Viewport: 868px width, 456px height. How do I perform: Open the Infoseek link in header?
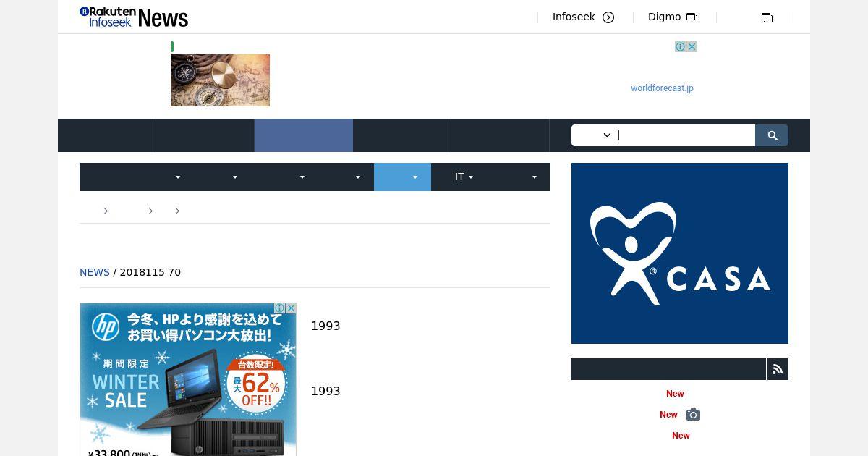[x=574, y=17]
